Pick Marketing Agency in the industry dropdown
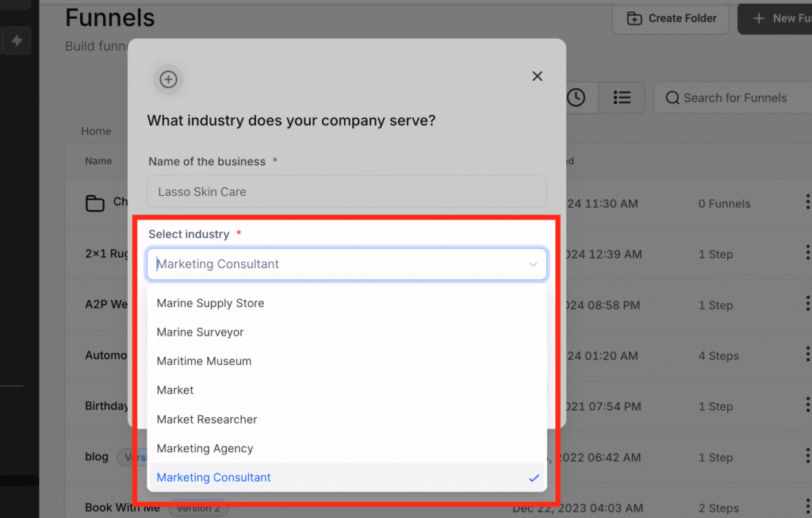Image resolution: width=812 pixels, height=518 pixels. (x=205, y=448)
